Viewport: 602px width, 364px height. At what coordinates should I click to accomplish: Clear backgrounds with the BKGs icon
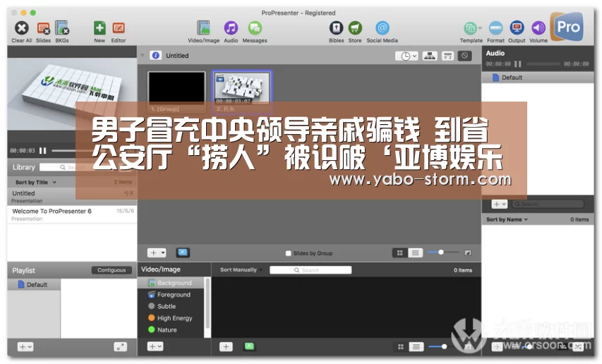(62, 28)
